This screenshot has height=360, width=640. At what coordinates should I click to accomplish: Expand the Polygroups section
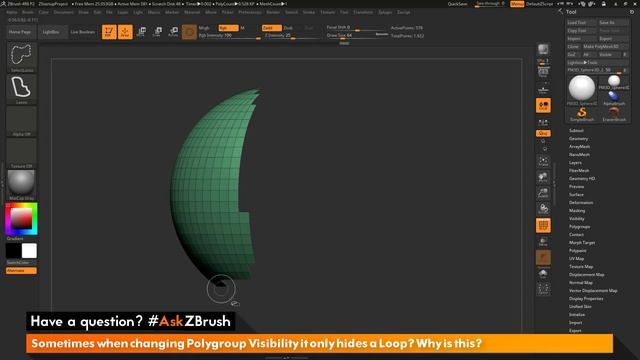[580, 227]
